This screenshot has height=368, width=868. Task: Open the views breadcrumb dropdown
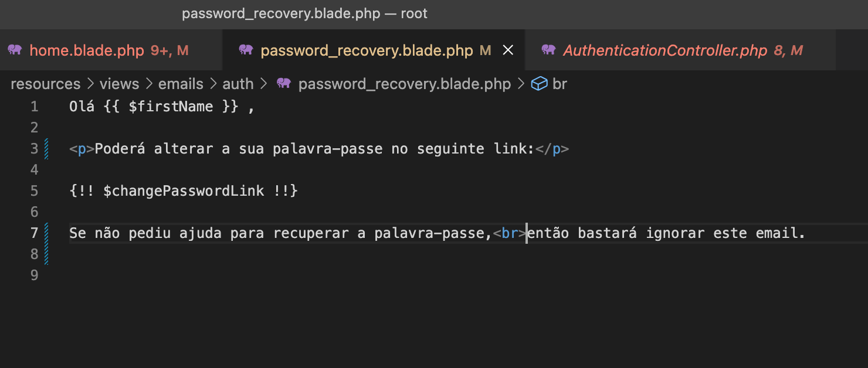pyautogui.click(x=119, y=83)
